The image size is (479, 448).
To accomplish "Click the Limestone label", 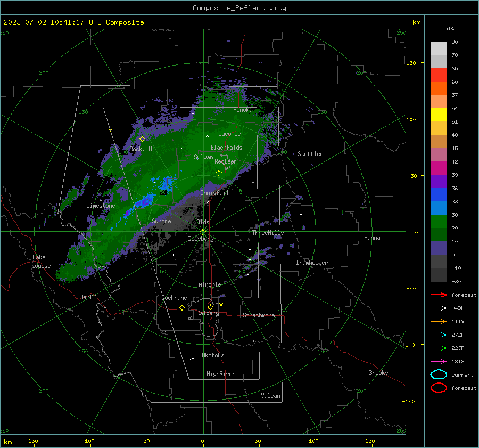I will (x=101, y=206).
